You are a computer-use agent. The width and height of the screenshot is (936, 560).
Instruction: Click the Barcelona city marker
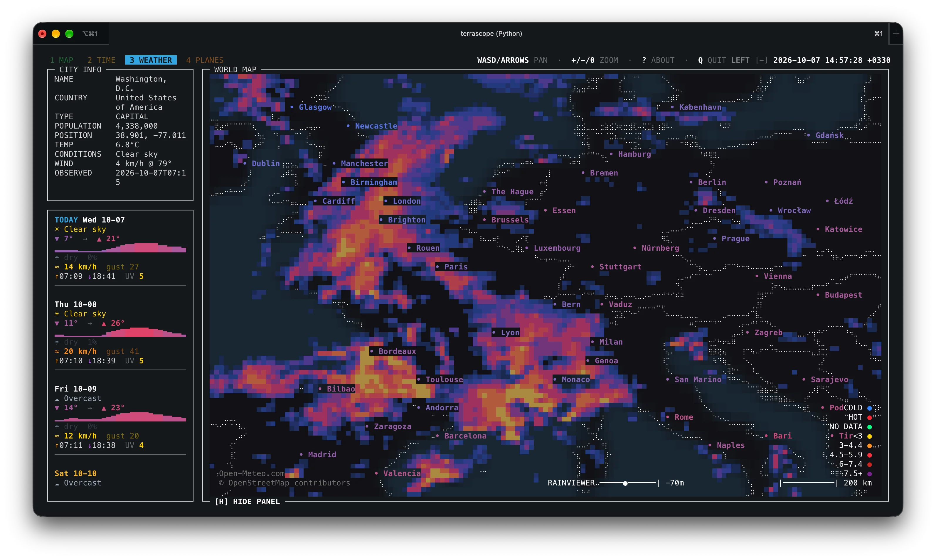coord(461,436)
